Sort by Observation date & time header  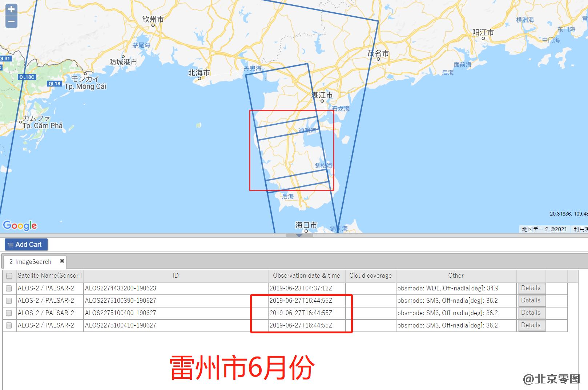coord(307,276)
